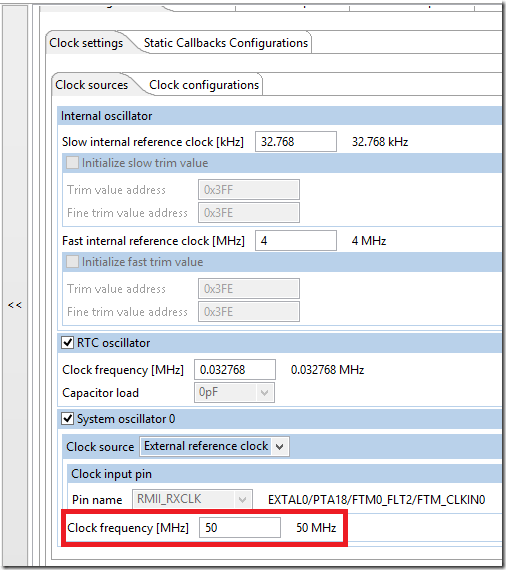
Task: Click the Clock input pin section header
Action: tap(285, 474)
